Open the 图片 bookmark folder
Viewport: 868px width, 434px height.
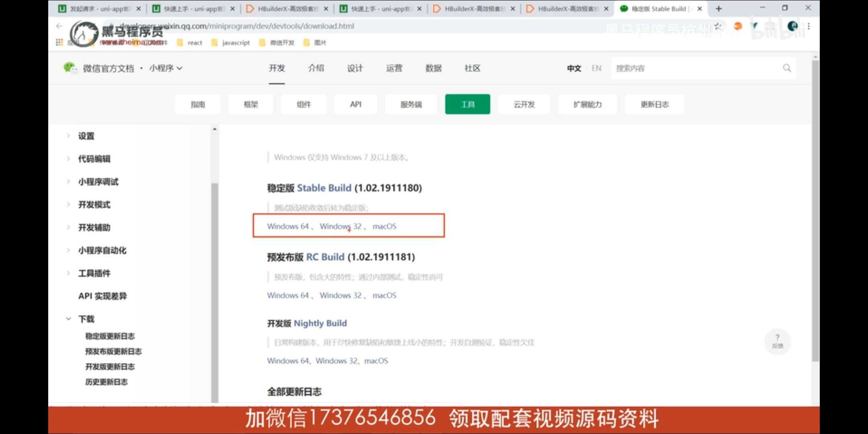coord(315,43)
